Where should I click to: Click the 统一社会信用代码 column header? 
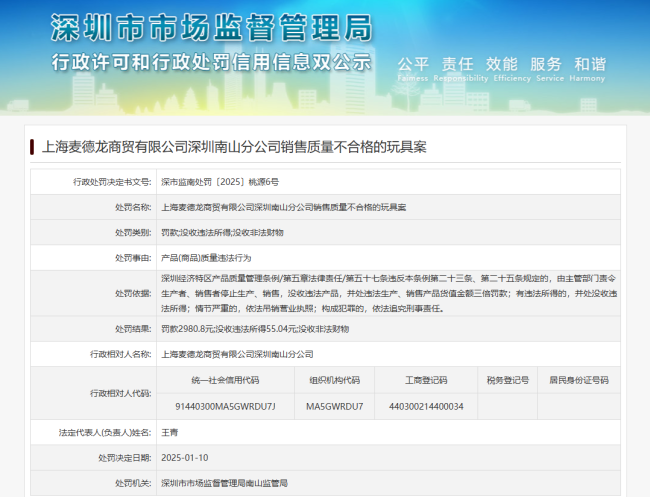(225, 380)
